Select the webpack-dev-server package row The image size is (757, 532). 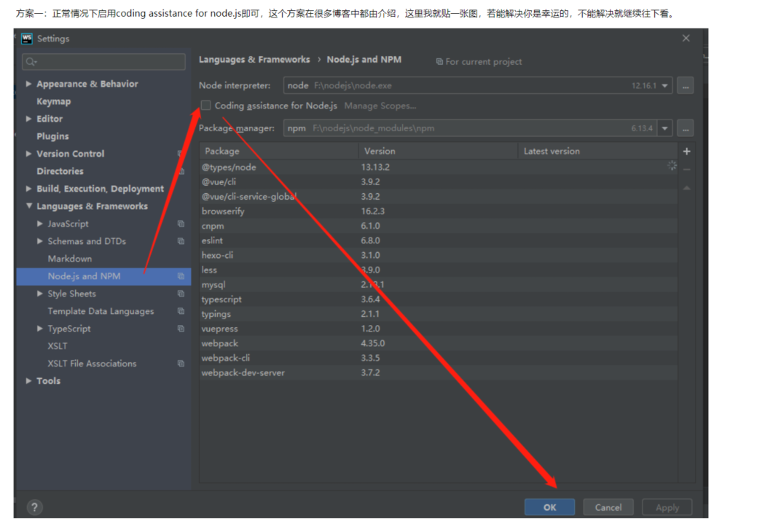pos(438,372)
